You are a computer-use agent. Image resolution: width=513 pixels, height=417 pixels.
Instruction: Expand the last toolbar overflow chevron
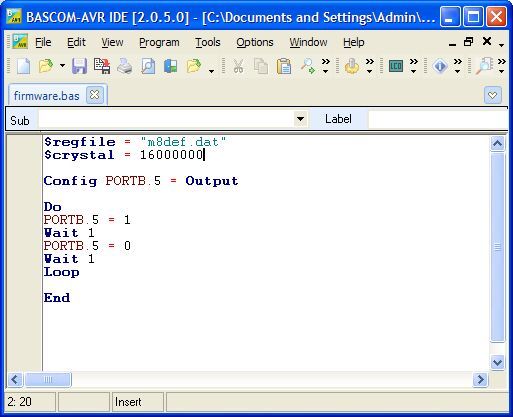[x=502, y=66]
